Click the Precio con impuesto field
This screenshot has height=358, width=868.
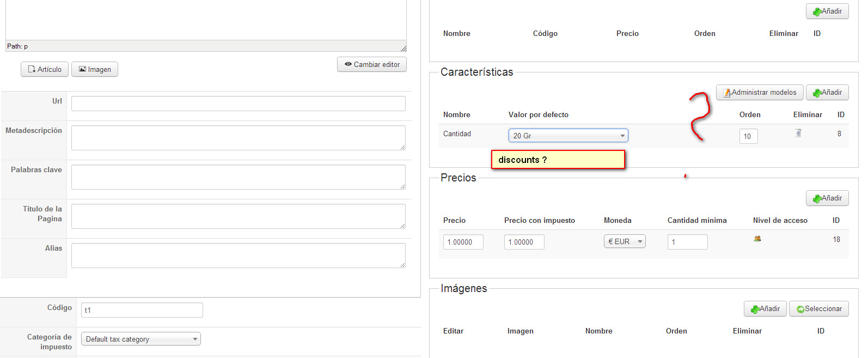point(524,242)
